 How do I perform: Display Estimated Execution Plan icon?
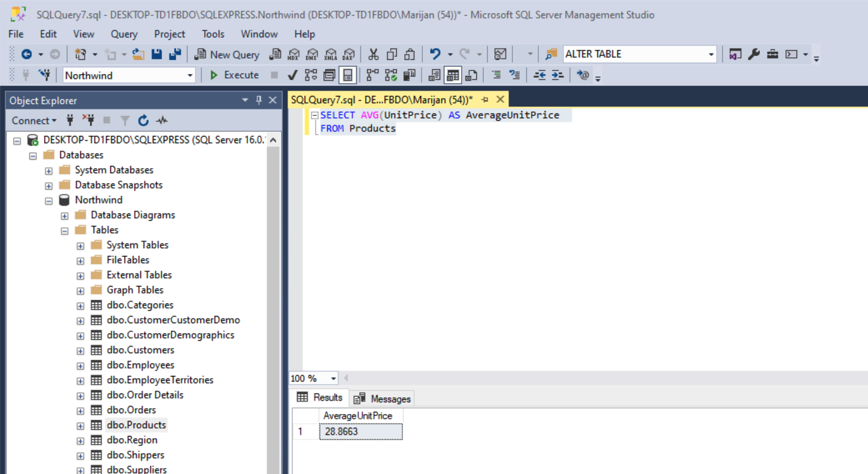coord(311,75)
